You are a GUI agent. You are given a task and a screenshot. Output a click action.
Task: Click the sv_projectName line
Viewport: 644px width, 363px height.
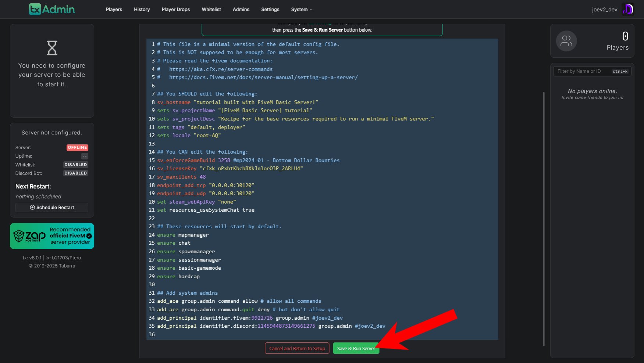tap(235, 110)
